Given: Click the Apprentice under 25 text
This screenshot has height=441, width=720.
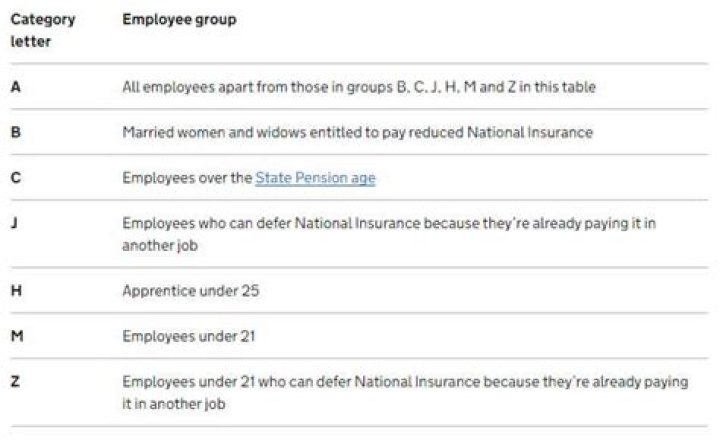Looking at the screenshot, I should point(191,291).
